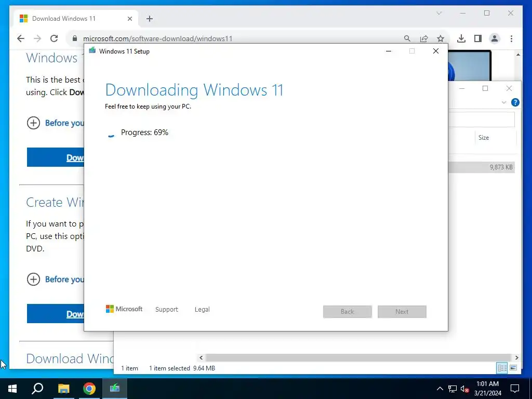Expand the File Explorer ribbon chevron
The width and height of the screenshot is (532, 399).
point(504,102)
